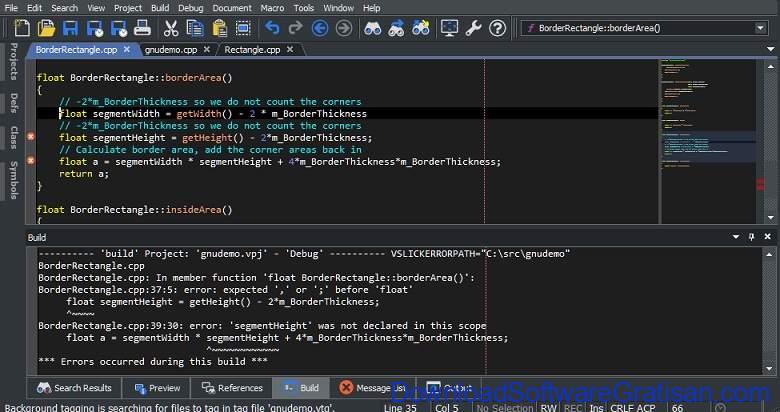Screen dimensions: 780x412
Task: Click the select-all dashed-box toolbar icon
Action: tap(243, 28)
